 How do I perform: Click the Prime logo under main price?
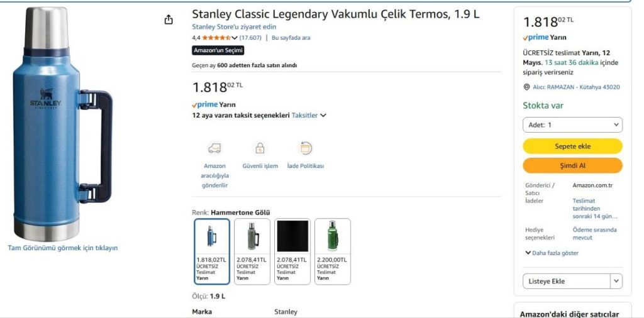205,104
